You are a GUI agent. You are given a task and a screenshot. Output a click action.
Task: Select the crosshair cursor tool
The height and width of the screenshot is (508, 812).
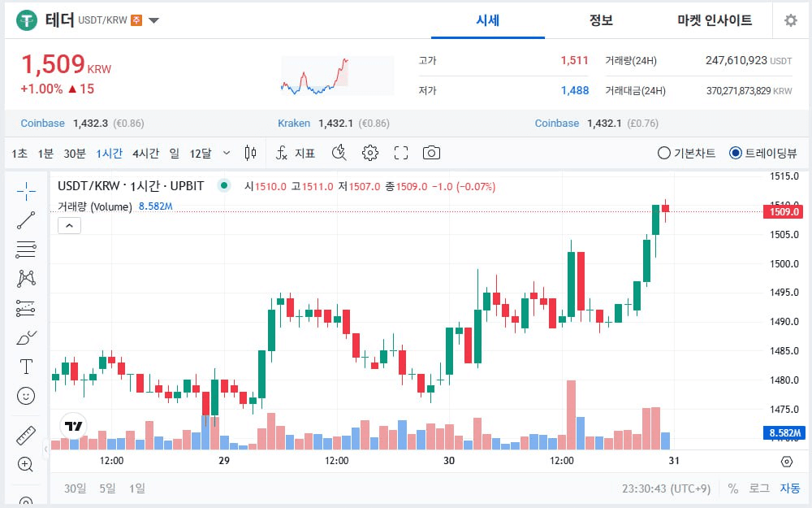(26, 192)
